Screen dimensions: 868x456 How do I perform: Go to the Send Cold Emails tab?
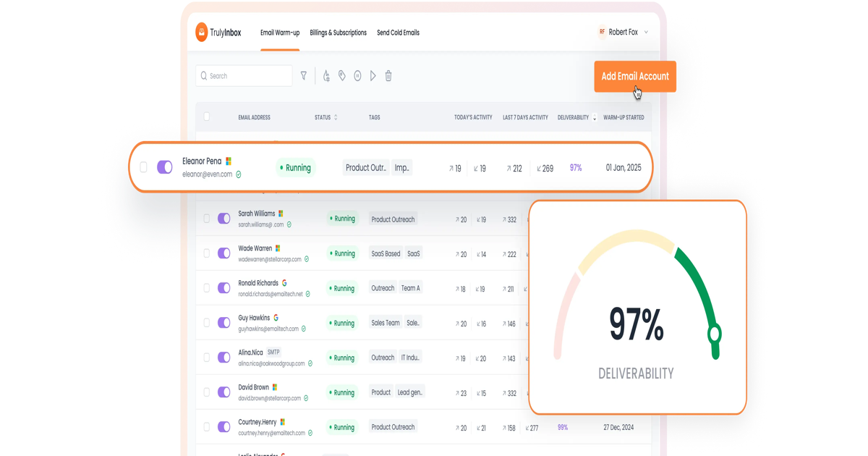click(x=398, y=33)
